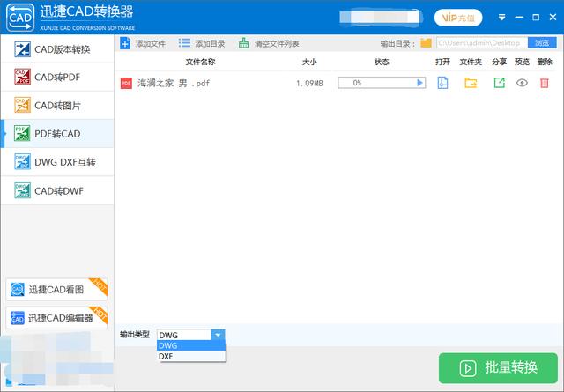Click the DWG DXF互转 blue icon
Image resolution: width=564 pixels, height=392 pixels.
click(22, 162)
